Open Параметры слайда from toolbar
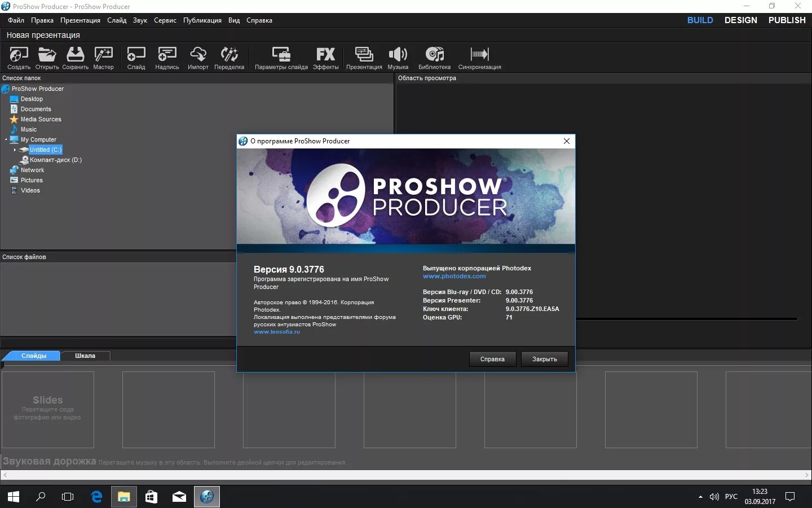 point(281,58)
